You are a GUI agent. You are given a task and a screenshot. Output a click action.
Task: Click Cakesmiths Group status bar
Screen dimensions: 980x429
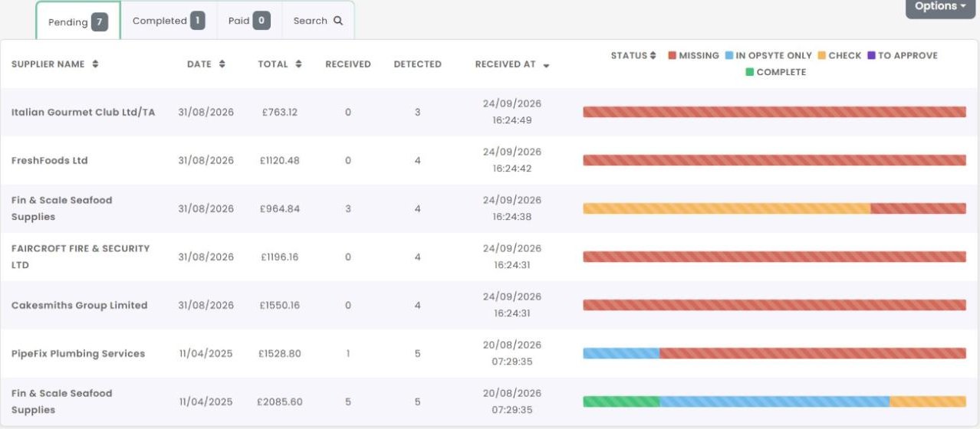774,305
